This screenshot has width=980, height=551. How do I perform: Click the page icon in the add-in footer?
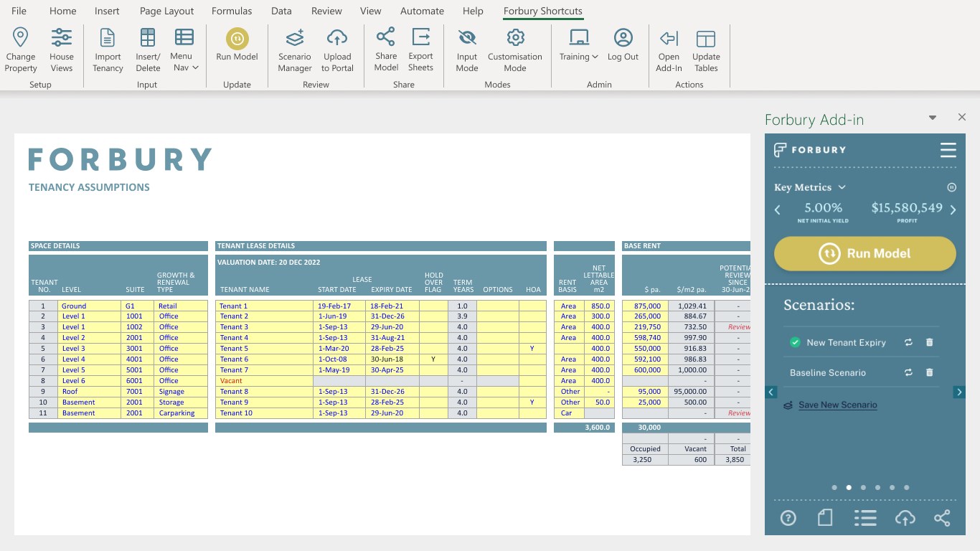(x=825, y=518)
